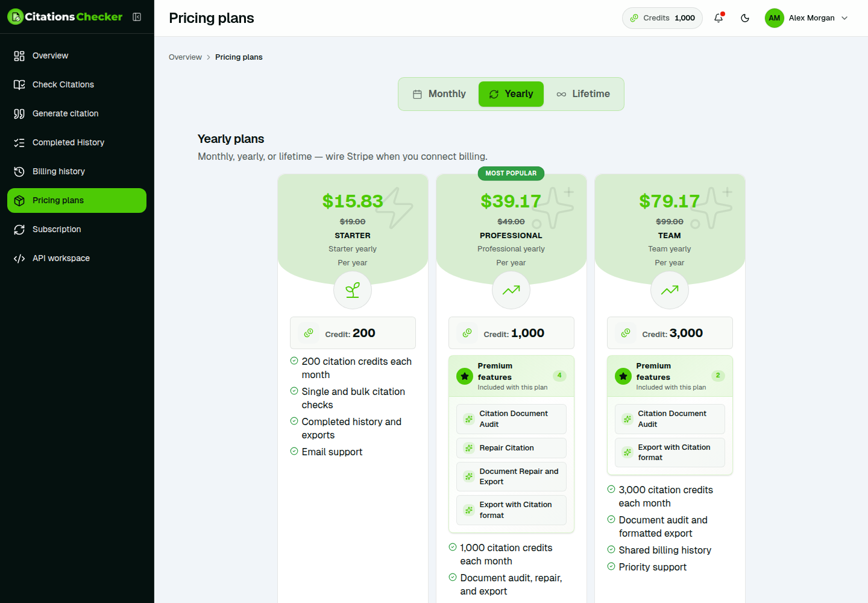Open the Credits 1,000 balance pill

click(x=662, y=18)
